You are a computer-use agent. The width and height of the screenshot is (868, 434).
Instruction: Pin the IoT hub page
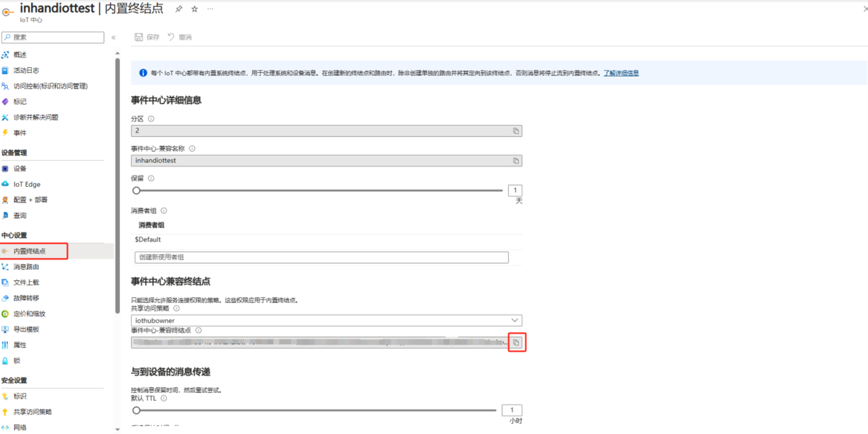[179, 9]
